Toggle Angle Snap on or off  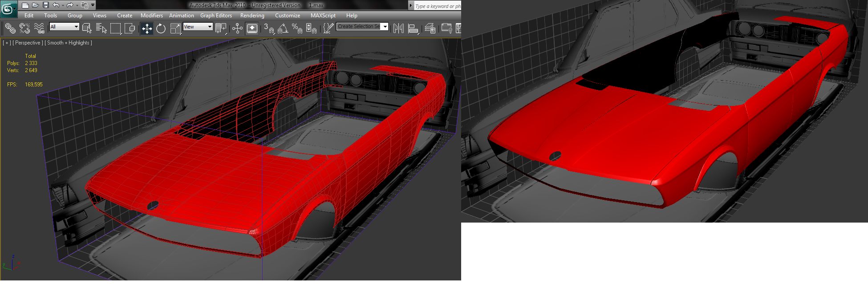pyautogui.click(x=283, y=28)
